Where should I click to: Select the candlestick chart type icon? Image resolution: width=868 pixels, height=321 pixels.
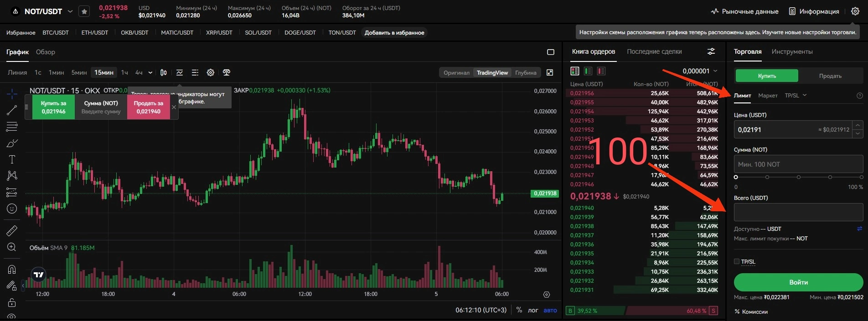(x=164, y=72)
